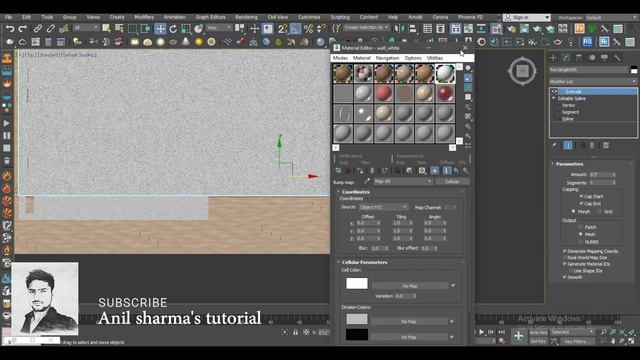Click the Redo arrow in main toolbar
Screen dimensions: 640x360
click(23, 29)
